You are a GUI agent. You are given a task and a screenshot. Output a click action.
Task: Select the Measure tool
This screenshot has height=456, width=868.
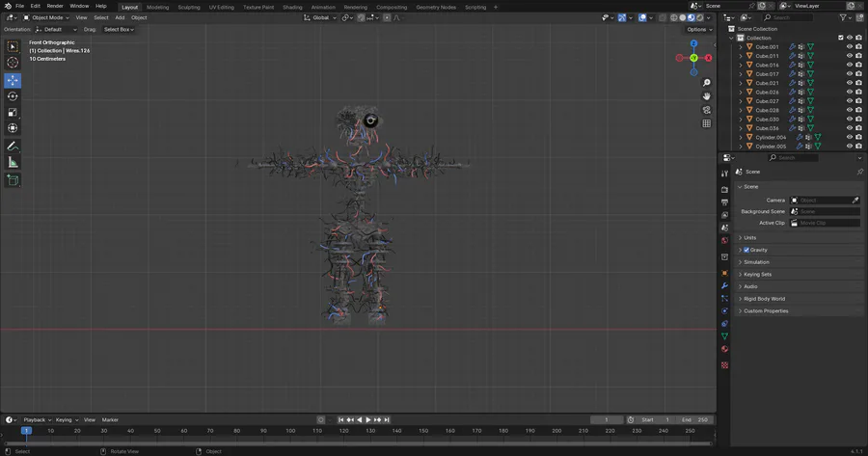point(13,162)
